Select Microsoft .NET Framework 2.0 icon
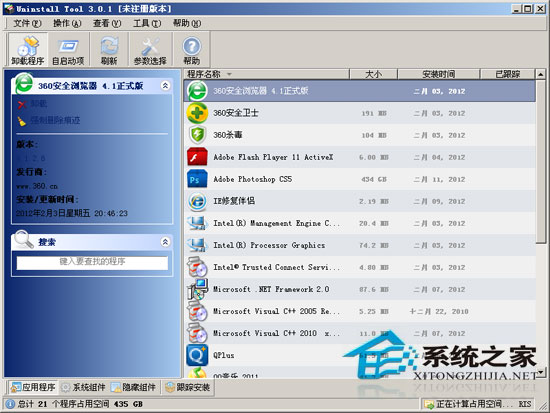This screenshot has height=413, width=550. pos(197,289)
